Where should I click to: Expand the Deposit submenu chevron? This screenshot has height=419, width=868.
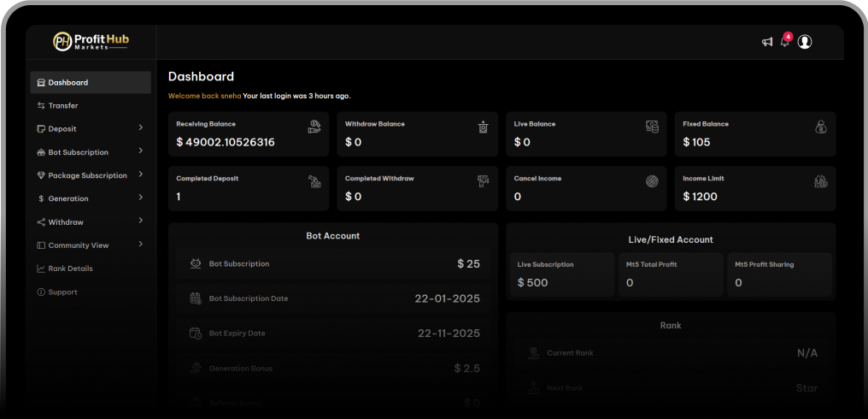(141, 128)
